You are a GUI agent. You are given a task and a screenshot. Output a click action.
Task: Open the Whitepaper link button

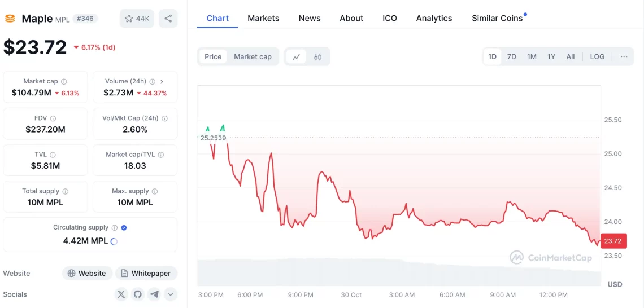coord(146,273)
